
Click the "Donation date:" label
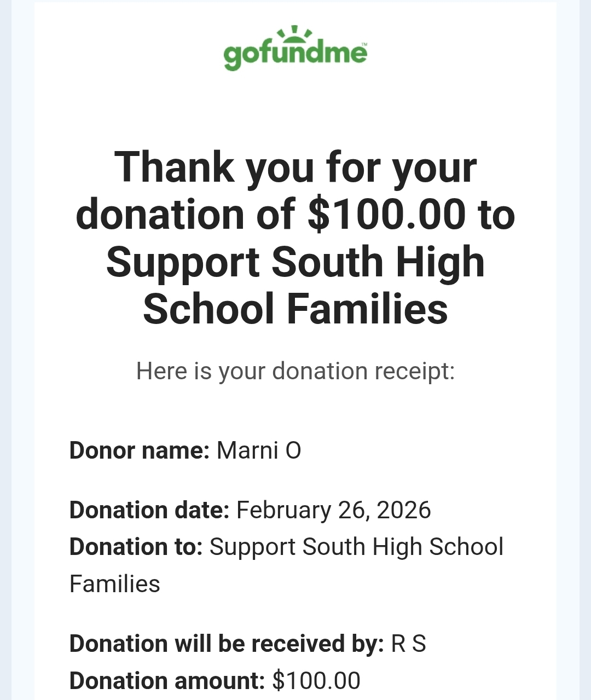click(149, 510)
